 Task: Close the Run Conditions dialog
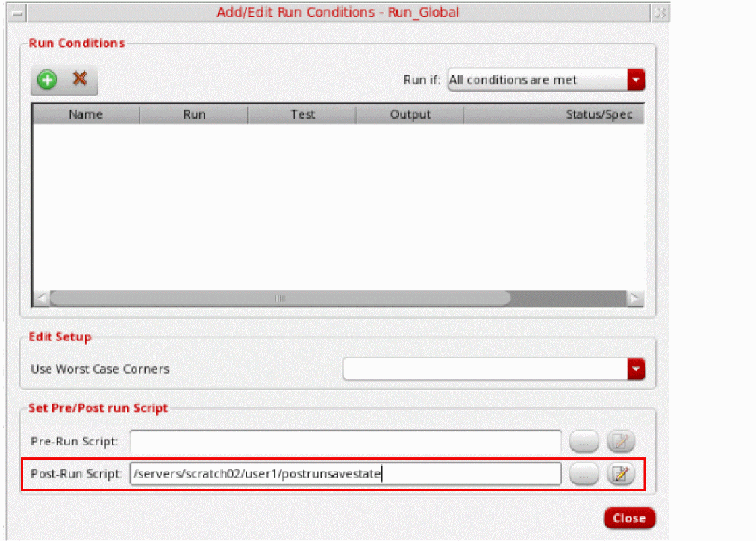[629, 518]
